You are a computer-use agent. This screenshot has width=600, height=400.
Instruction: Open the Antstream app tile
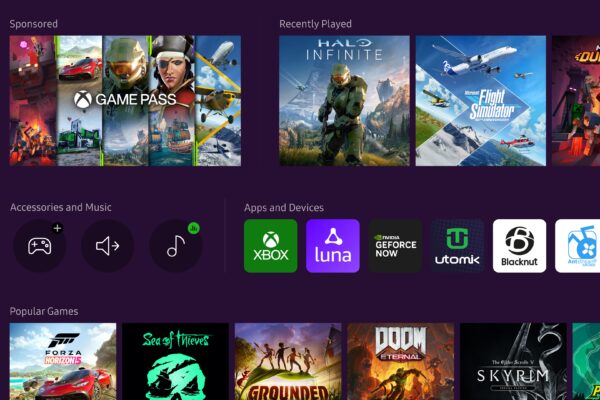[577, 246]
